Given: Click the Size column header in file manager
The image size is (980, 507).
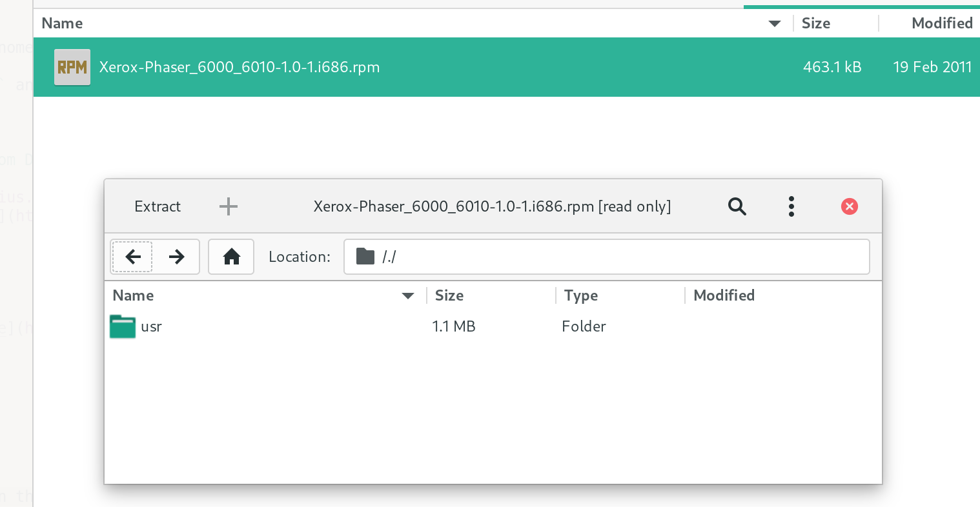Looking at the screenshot, I should (x=816, y=23).
